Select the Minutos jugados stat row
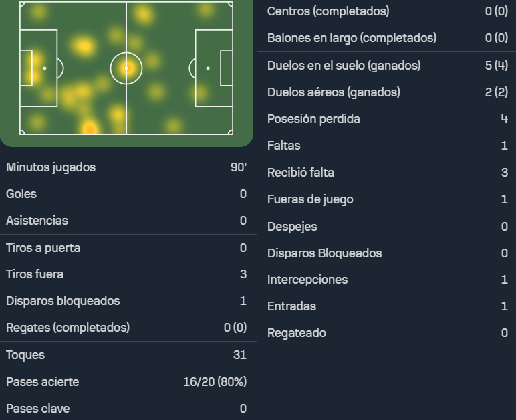The width and height of the screenshot is (516, 420). 126,167
